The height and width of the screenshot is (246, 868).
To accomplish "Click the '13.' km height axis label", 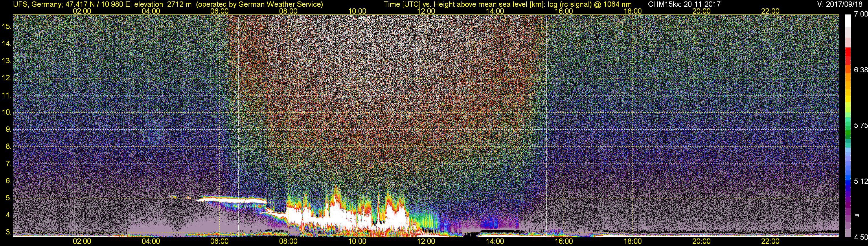I will click(7, 61).
